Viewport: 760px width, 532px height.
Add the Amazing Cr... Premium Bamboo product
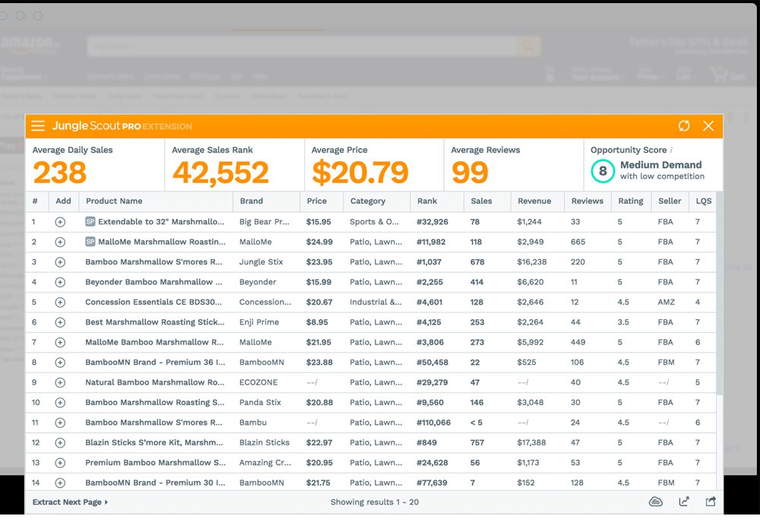[60, 463]
